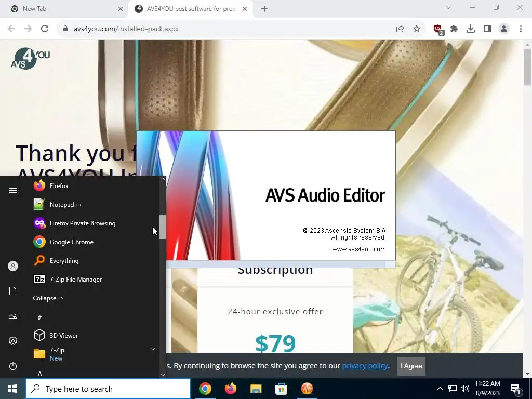Open user account icon in Start sidebar
The height and width of the screenshot is (399, 532).
coord(13,266)
